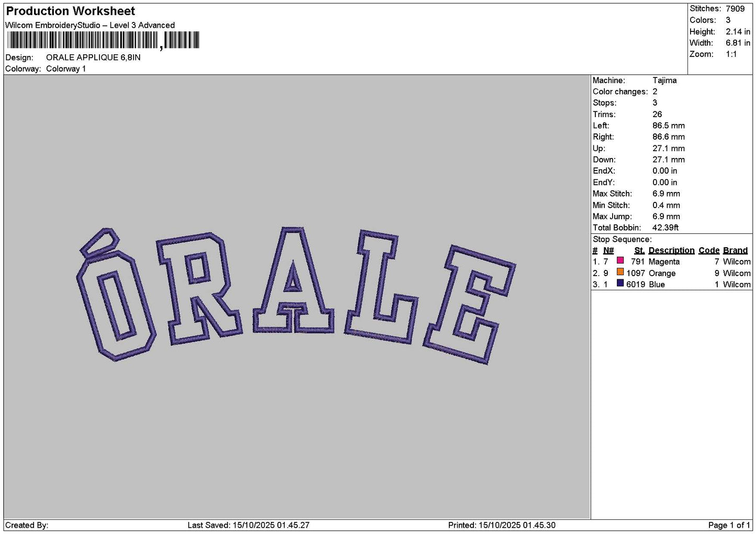This screenshot has width=756, height=534.
Task: Select the 'Orange' description in row 2
Action: [662, 274]
